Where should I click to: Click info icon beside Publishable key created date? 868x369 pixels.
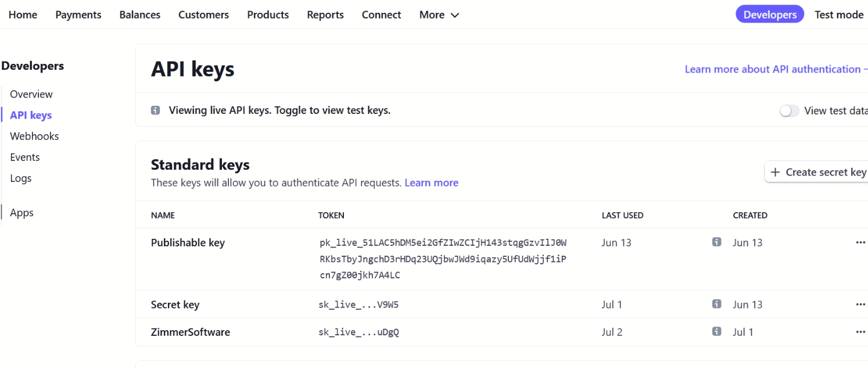click(716, 242)
